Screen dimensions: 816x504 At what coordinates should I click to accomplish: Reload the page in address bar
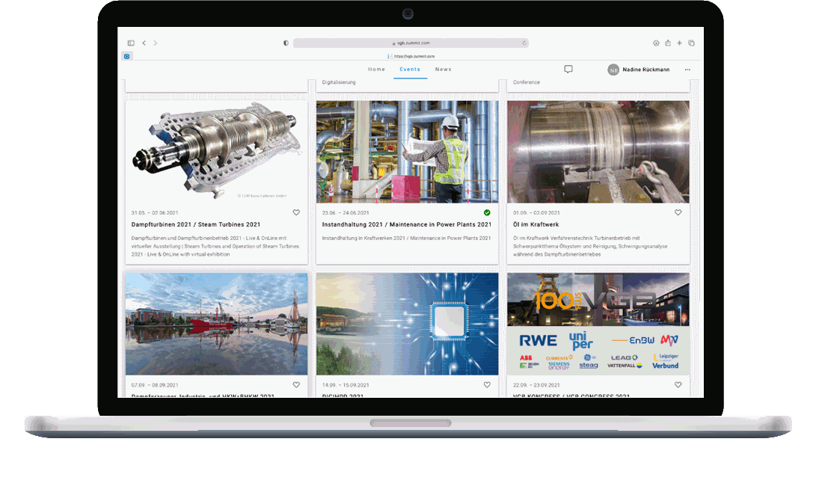click(x=524, y=43)
